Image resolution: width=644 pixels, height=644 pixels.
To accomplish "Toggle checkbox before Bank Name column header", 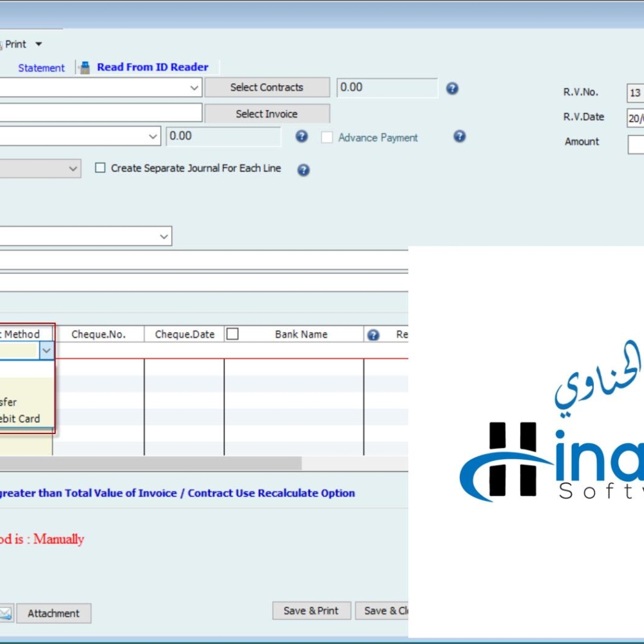I will coord(232,334).
